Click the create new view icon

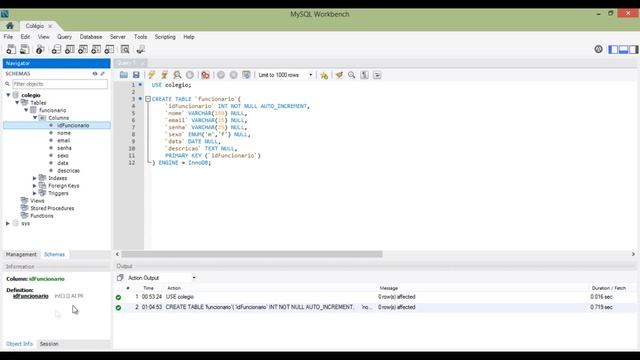coord(83,49)
